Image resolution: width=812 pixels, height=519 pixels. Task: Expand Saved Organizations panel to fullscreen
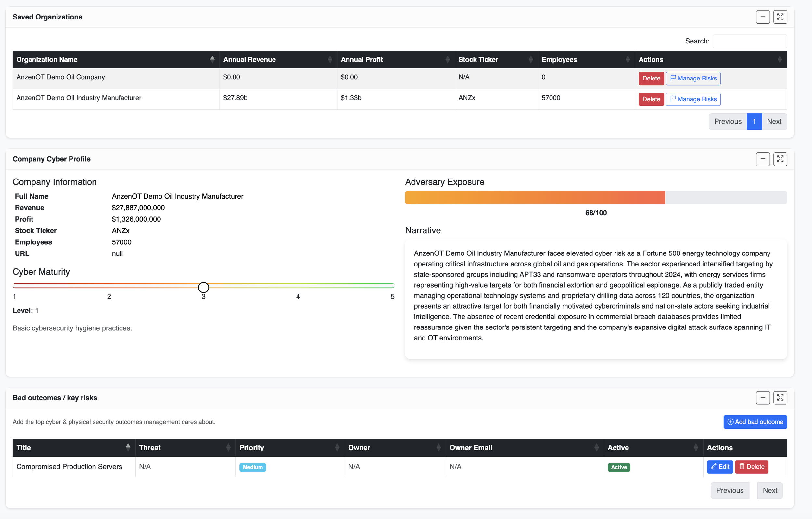780,17
